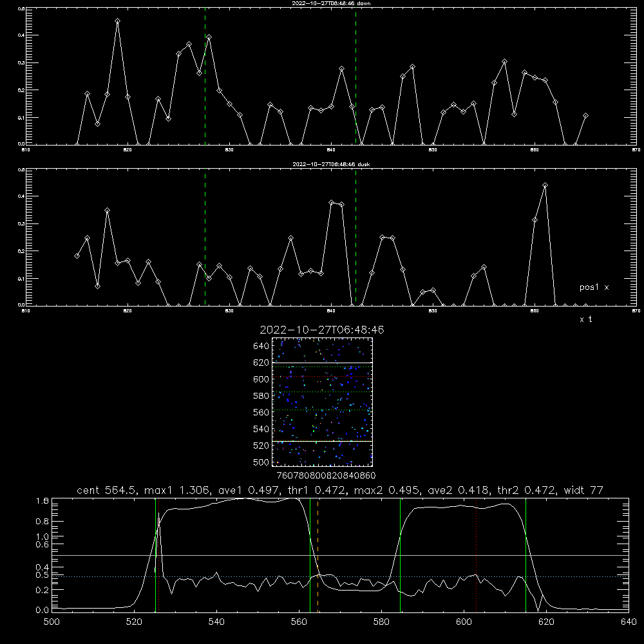Click the solid green line near 585 in bottom plot

[x=400, y=555]
